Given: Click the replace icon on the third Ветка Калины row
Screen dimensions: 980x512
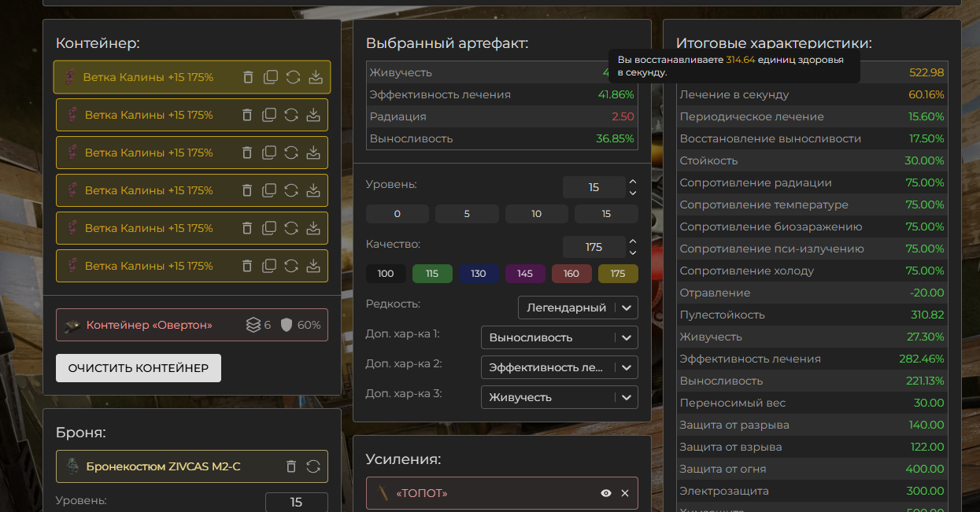Looking at the screenshot, I should (x=291, y=153).
